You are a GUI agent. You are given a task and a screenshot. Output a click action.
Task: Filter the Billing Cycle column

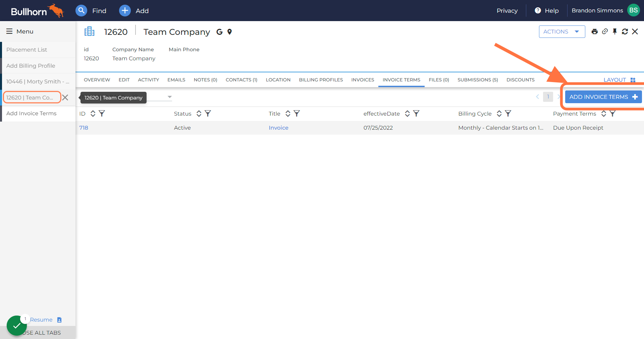click(x=508, y=114)
